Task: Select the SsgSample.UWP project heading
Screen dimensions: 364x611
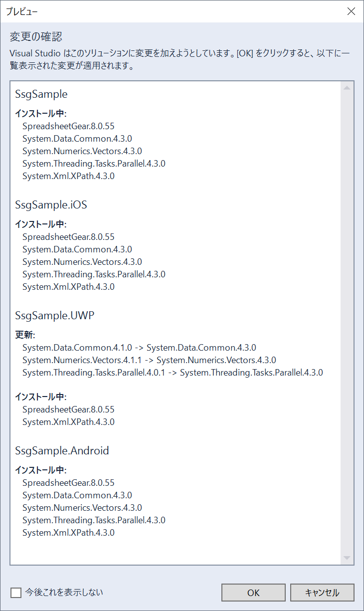Action: [x=55, y=315]
